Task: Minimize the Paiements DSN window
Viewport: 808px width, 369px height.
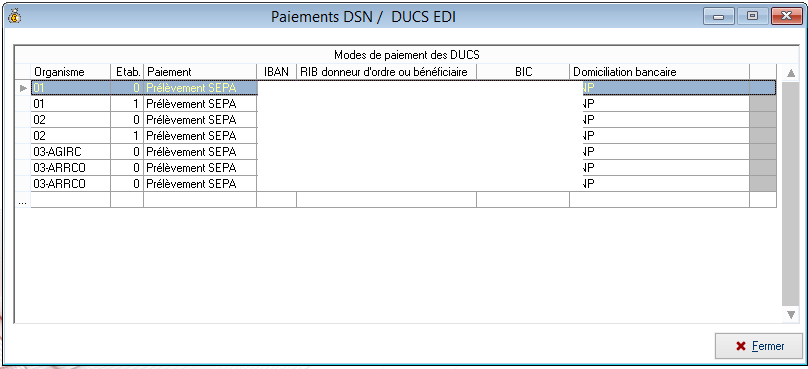Action: (x=719, y=16)
